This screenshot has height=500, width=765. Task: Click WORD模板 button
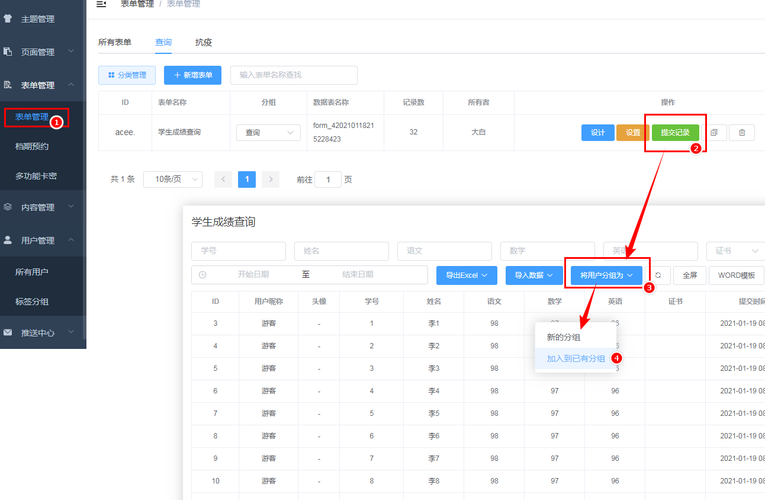pos(737,275)
